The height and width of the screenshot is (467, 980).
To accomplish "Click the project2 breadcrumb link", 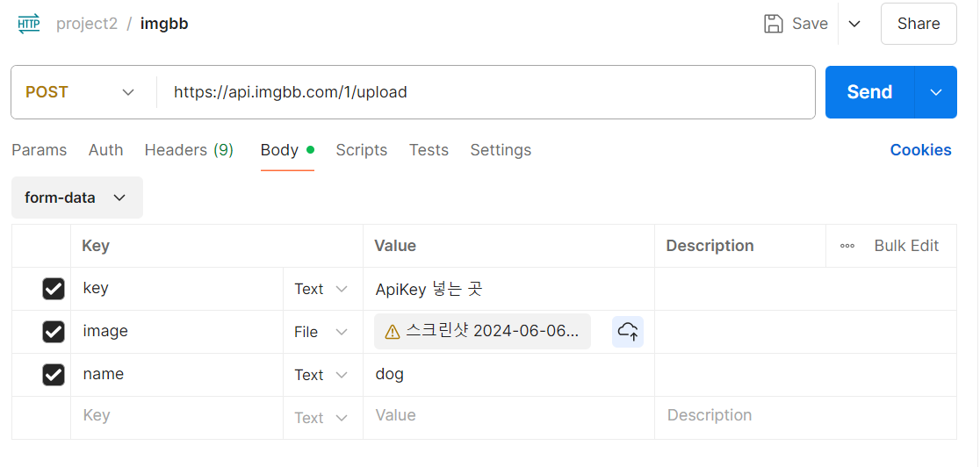I will point(87,24).
